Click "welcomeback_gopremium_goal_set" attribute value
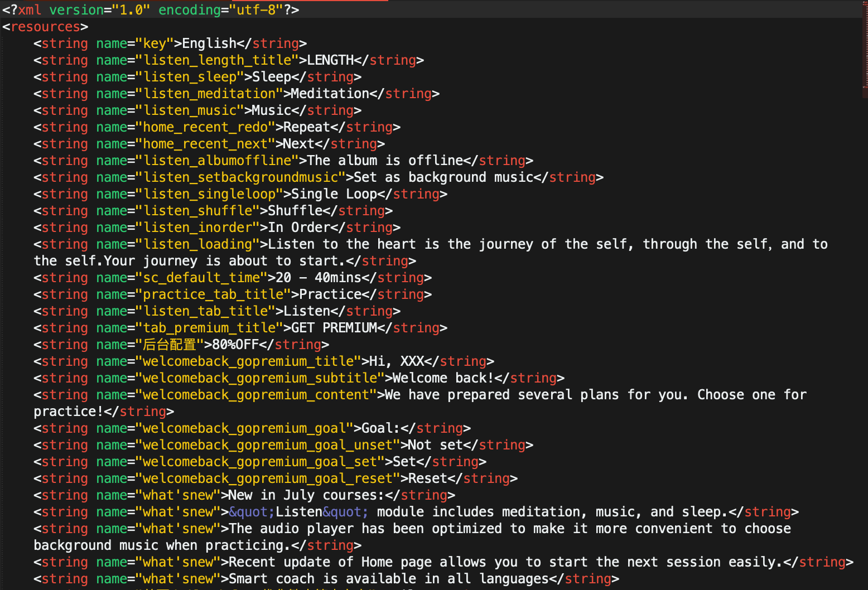This screenshot has width=868, height=590. tap(260, 462)
